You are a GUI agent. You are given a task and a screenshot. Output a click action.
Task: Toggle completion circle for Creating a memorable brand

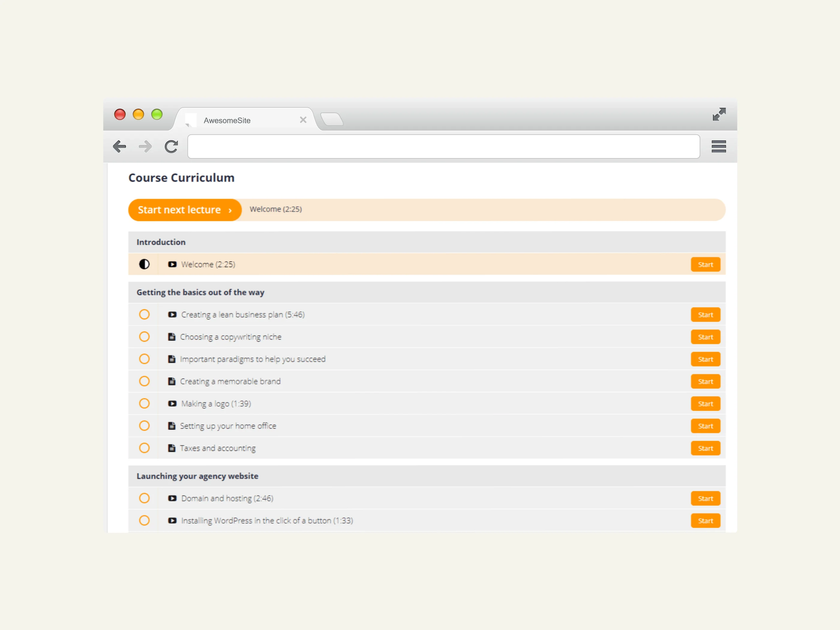coord(144,381)
